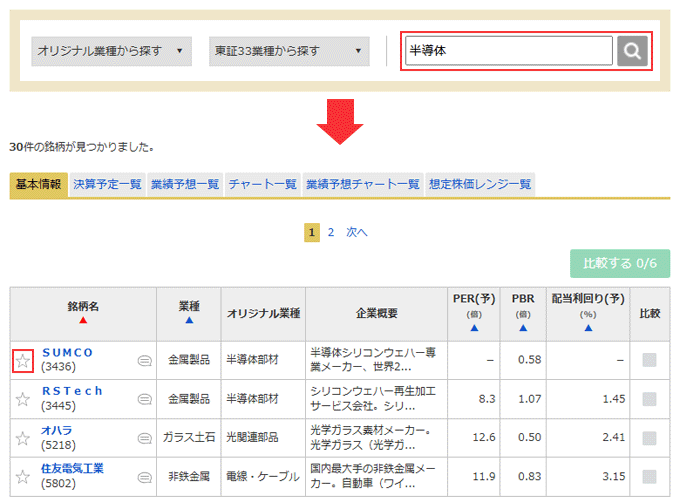Star 住友電気工業 as a favorite
This screenshot has width=680, height=497.
23,477
